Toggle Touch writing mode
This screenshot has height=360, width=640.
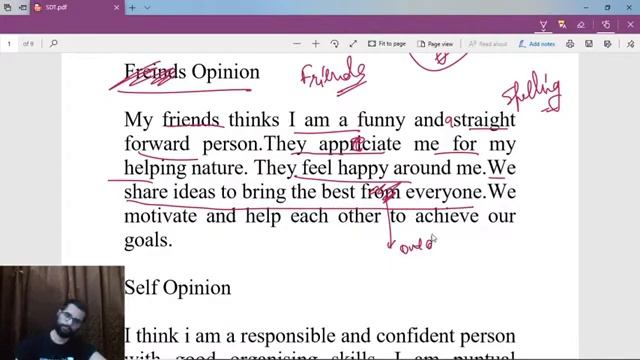[x=607, y=25]
